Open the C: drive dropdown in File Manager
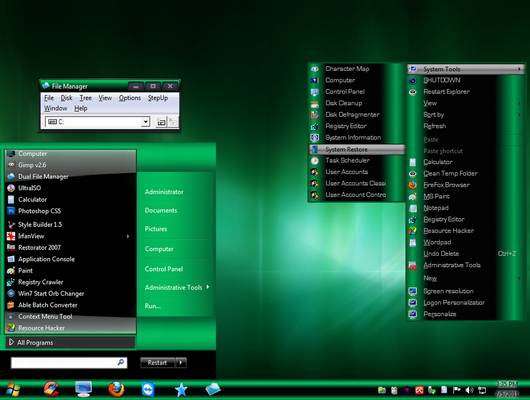This screenshot has width=530, height=400. [x=146, y=122]
